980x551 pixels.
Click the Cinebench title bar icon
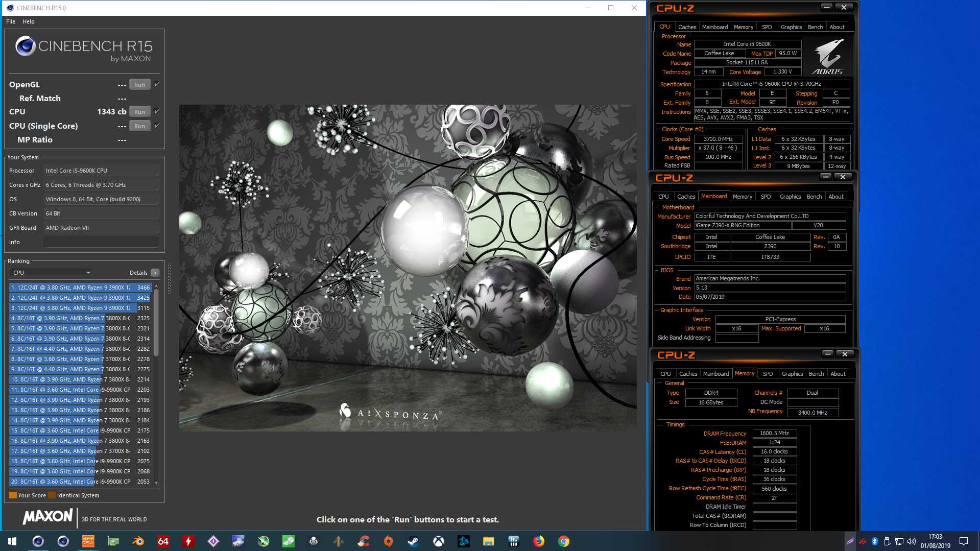coord(10,8)
